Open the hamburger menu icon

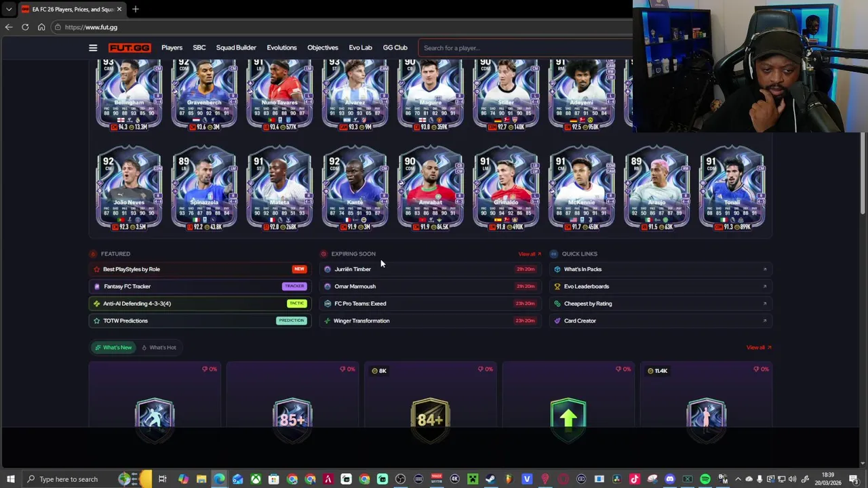pyautogui.click(x=93, y=47)
